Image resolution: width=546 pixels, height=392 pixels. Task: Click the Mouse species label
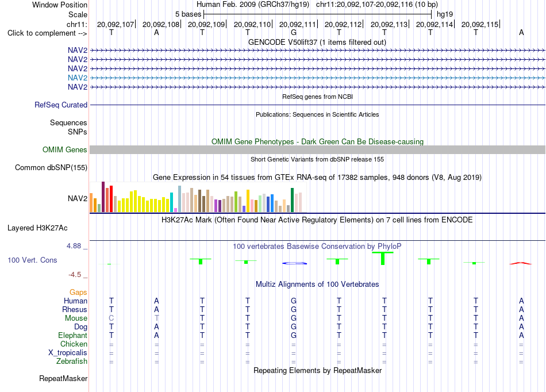[x=76, y=318]
